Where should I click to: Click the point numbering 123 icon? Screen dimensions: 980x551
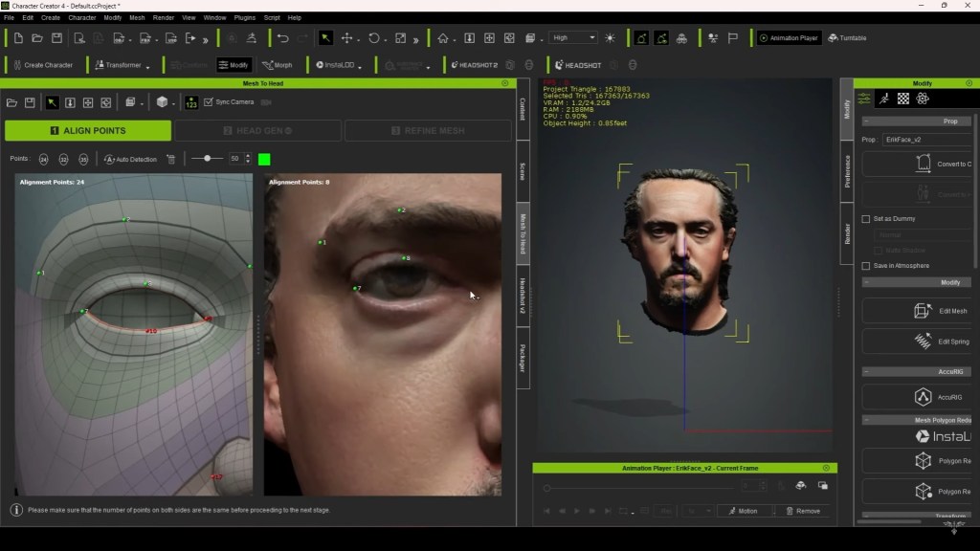[191, 102]
